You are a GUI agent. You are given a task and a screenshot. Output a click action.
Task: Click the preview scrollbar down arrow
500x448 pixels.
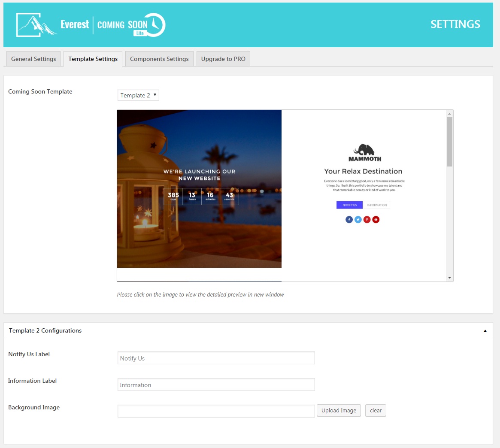pos(449,278)
